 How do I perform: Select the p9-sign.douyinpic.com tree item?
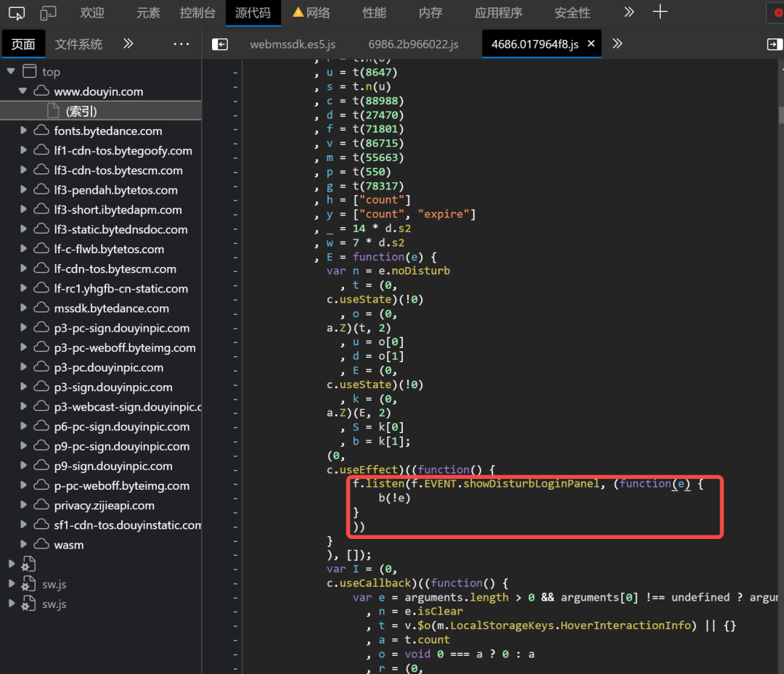pos(100,466)
